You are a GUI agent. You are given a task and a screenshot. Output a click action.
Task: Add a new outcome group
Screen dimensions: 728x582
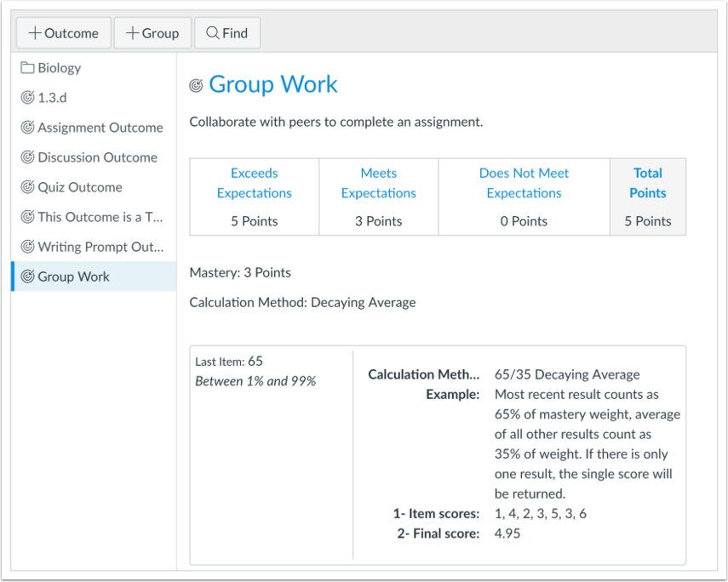click(x=152, y=33)
